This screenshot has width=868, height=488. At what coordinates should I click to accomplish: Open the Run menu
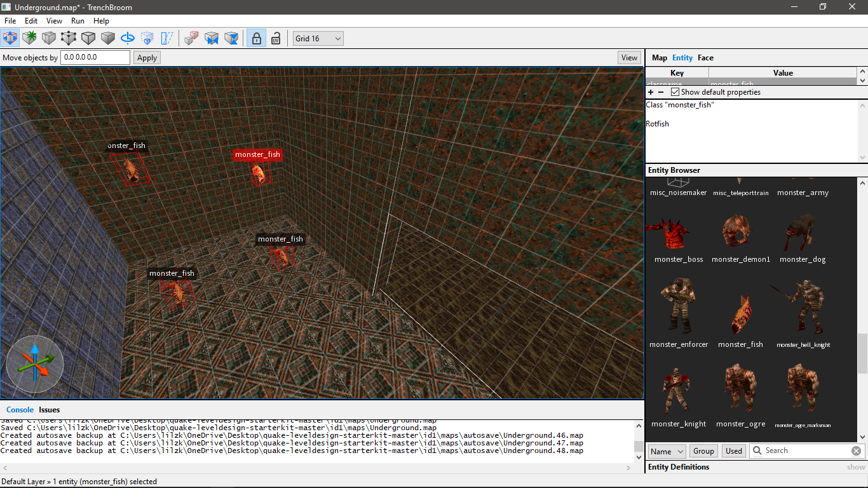(x=78, y=21)
